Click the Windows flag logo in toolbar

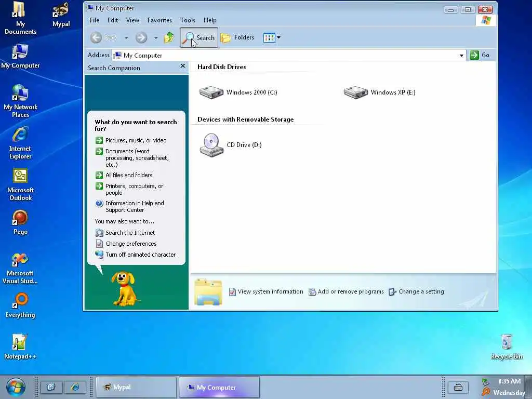coord(486,20)
